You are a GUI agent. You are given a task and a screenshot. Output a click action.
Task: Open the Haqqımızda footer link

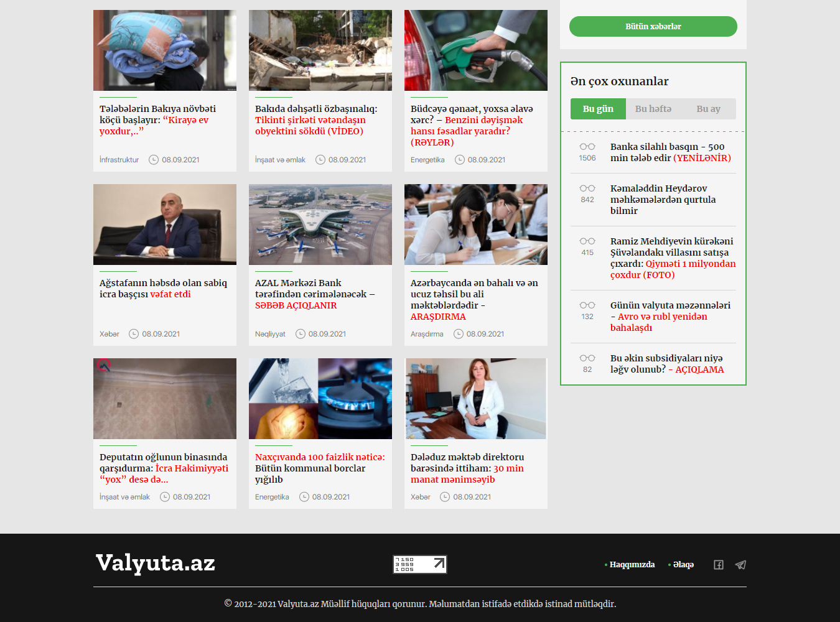pyautogui.click(x=632, y=565)
